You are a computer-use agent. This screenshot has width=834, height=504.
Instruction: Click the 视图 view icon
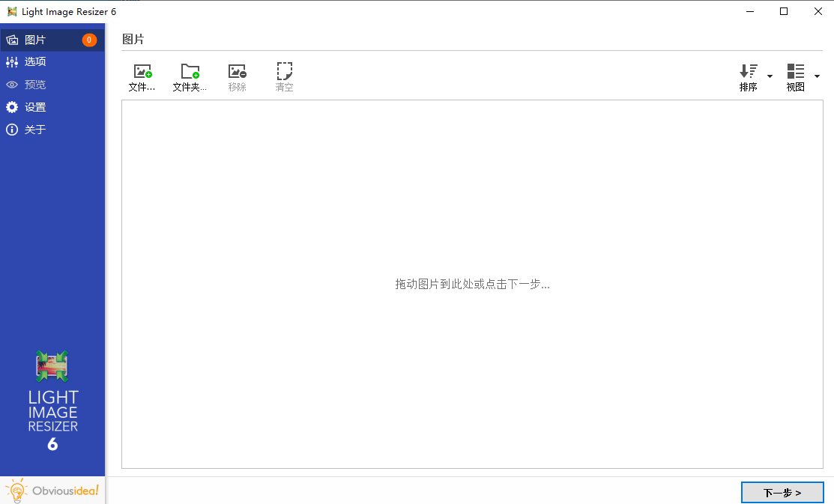[796, 72]
